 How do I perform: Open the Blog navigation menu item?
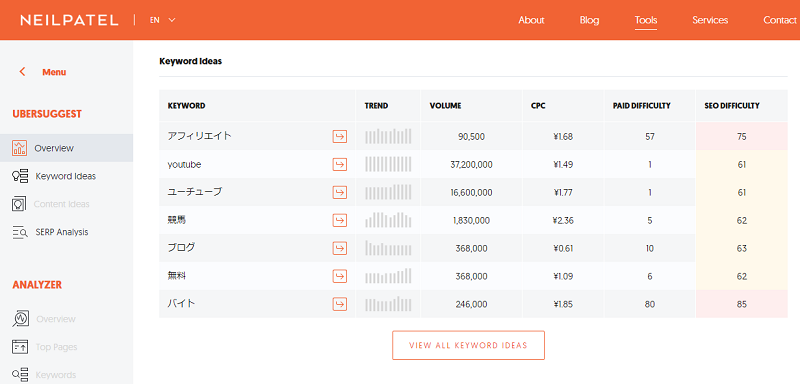[x=589, y=20]
